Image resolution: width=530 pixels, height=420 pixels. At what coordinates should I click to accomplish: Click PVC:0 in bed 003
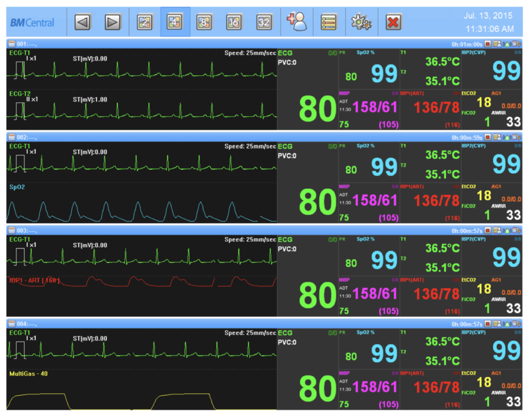click(287, 249)
